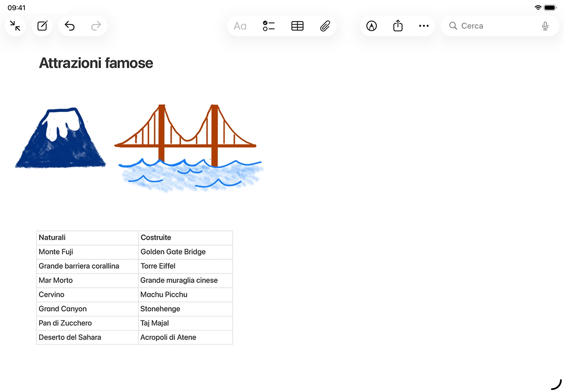564x392 pixels.
Task: Select the Attrazioni famose title
Action: (x=96, y=63)
